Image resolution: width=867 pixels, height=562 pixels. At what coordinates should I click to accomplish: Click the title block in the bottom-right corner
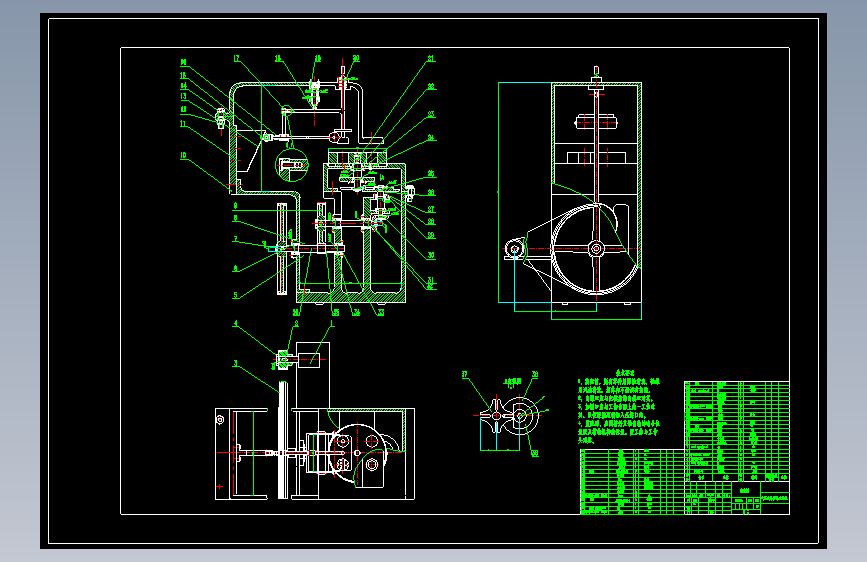(737, 498)
